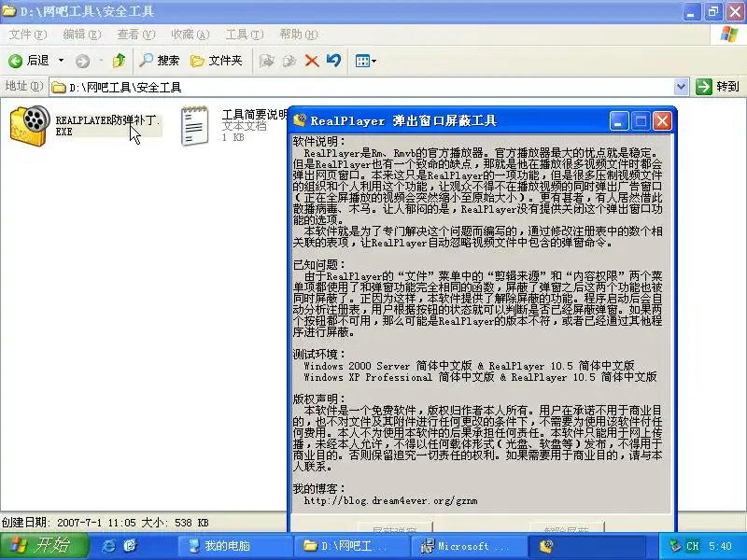Viewport: 747px width, 560px height.
Task: Open the Views dropdown button
Action: click(x=365, y=61)
